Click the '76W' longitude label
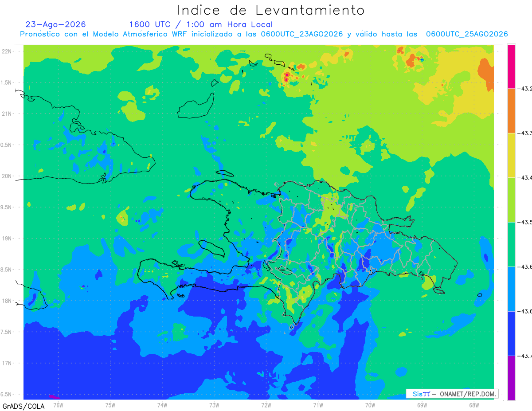This screenshot has width=532, height=411. [x=58, y=404]
